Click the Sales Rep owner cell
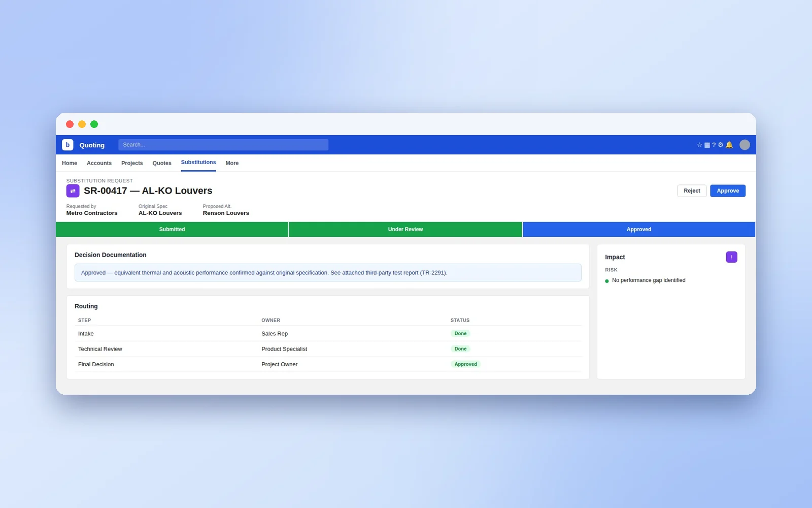This screenshot has height=508, width=812. click(275, 334)
